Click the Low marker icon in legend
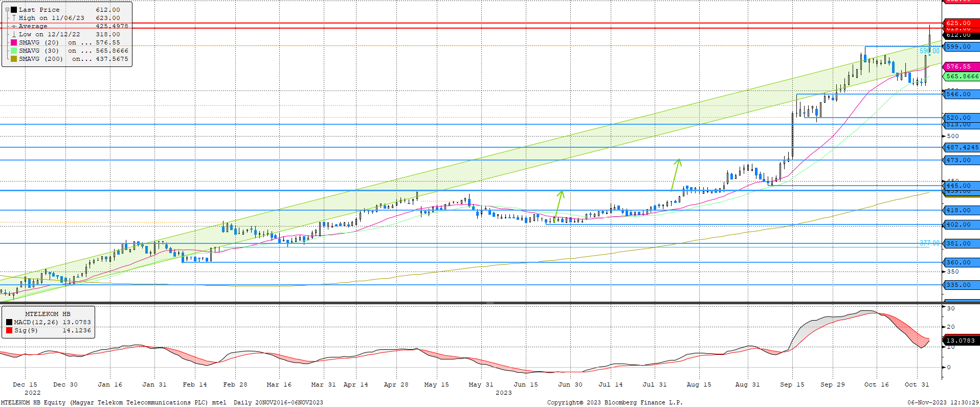The width and height of the screenshot is (980, 407). (x=14, y=34)
